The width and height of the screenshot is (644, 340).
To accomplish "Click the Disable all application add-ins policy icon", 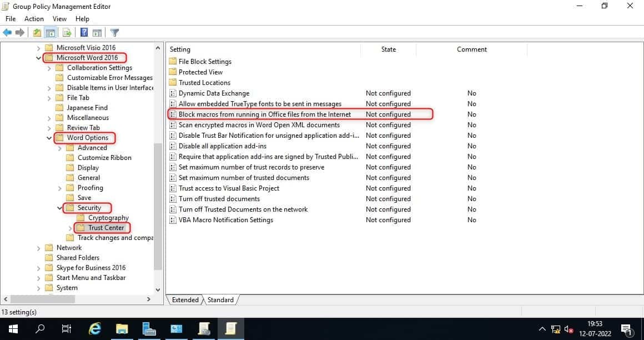I will tap(173, 146).
